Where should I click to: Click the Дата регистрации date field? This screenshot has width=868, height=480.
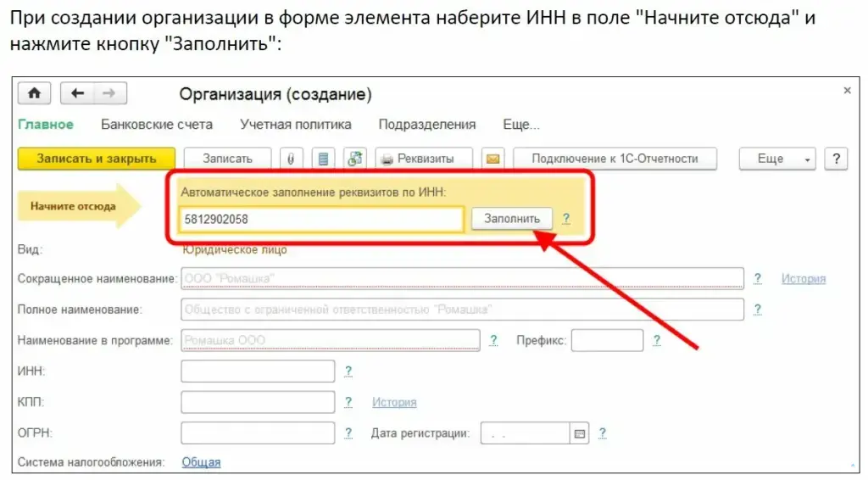coord(526,433)
